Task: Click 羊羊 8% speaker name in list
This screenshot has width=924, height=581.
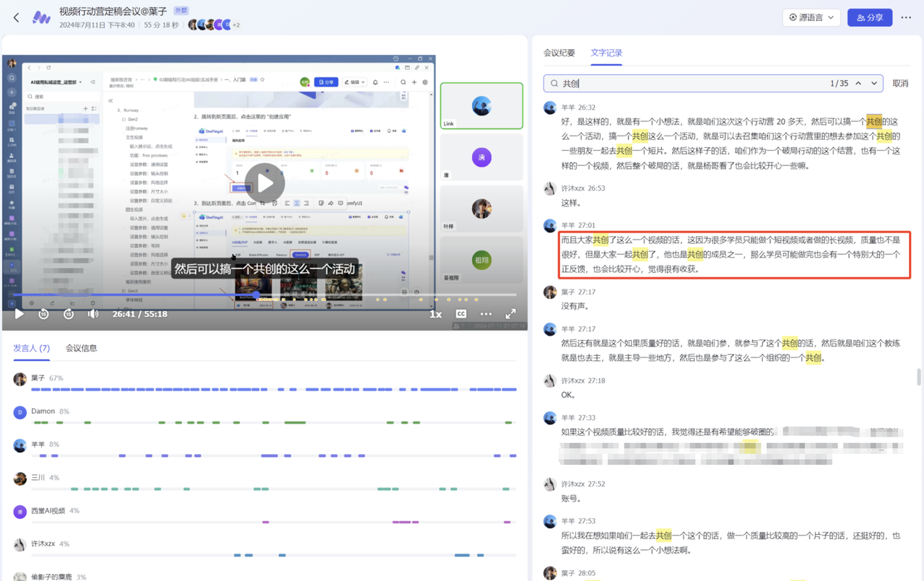Action: [45, 445]
